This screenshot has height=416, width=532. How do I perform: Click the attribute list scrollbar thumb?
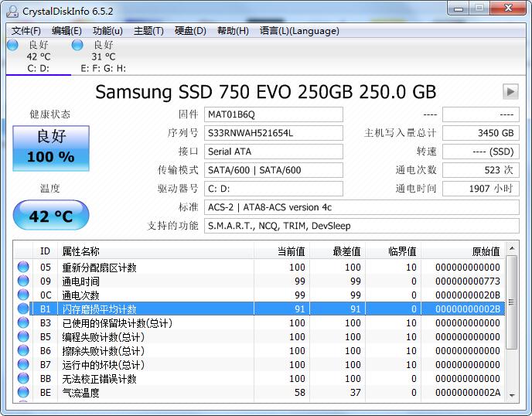click(512, 302)
